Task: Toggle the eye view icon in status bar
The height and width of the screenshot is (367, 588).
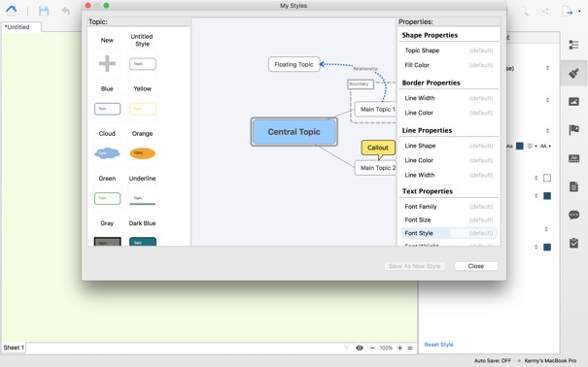Action: [x=360, y=348]
